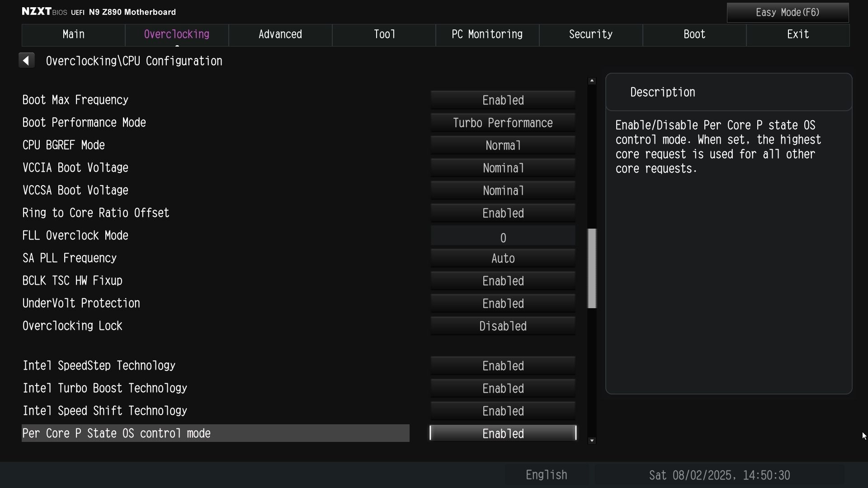Select the BCLK TSC HW Fixup label

pyautogui.click(x=72, y=281)
